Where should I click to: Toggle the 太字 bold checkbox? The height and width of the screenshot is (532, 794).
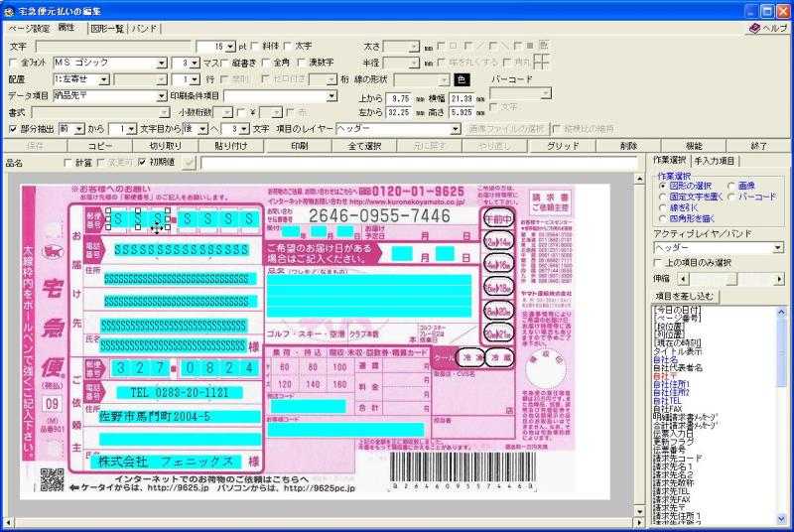point(288,46)
